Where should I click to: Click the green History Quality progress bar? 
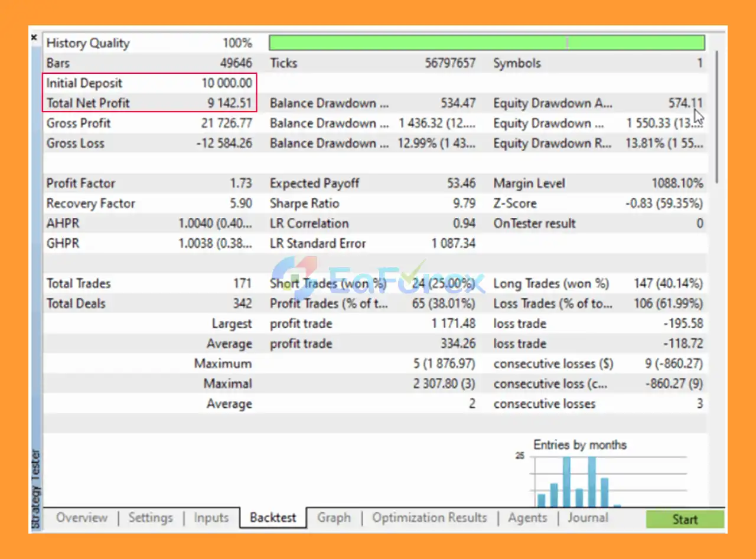click(487, 42)
